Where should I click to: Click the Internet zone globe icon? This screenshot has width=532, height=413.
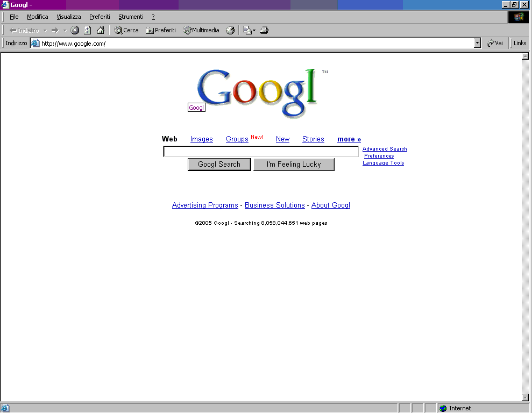click(443, 408)
